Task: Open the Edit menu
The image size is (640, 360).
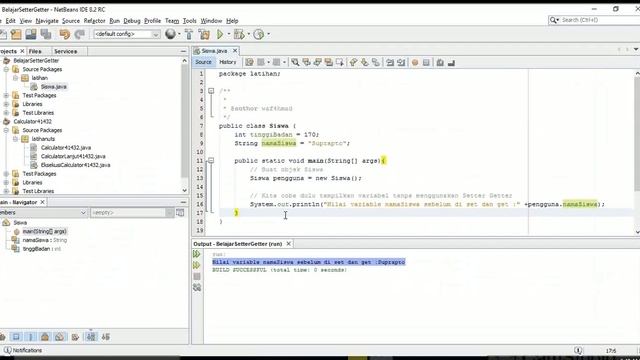Action: click(x=11, y=21)
